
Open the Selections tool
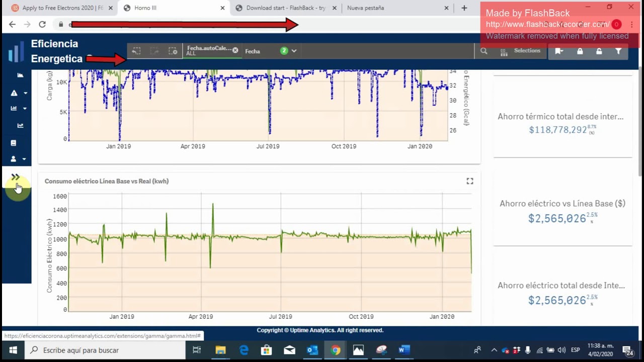(520, 51)
